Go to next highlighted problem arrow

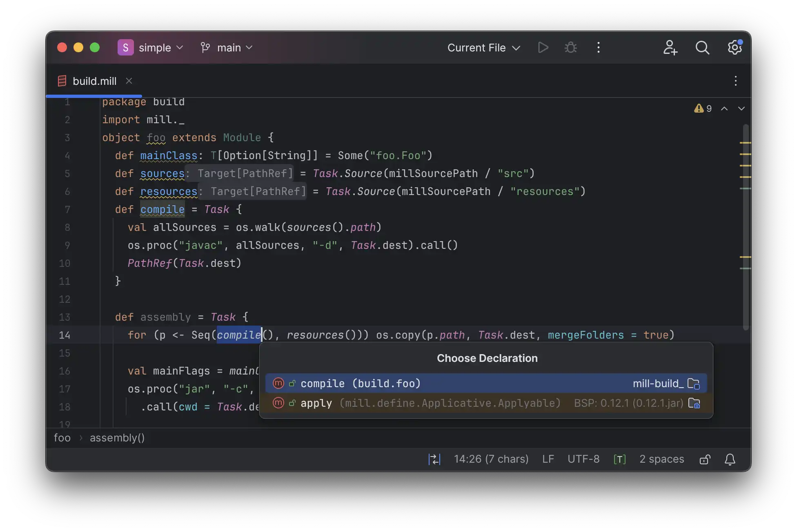click(x=741, y=109)
